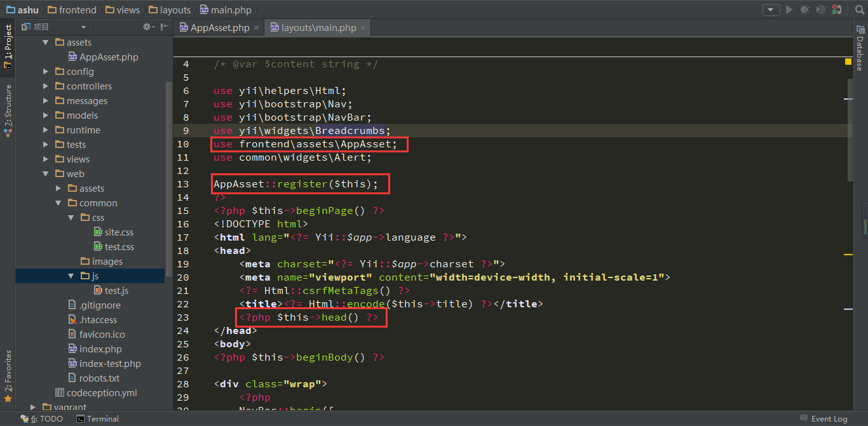Close the layouts\main.php editor tab
Image resolution: width=868 pixels, height=426 pixels.
[x=363, y=28]
